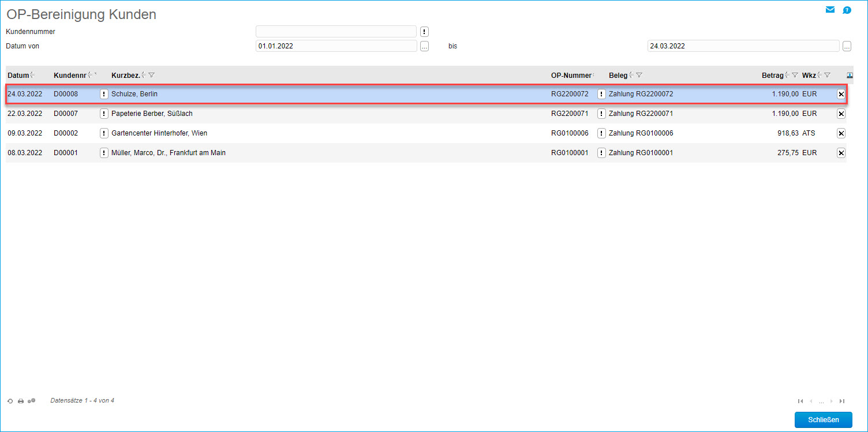The height and width of the screenshot is (432, 868).
Task: Click the export icon in table header
Action: tap(850, 75)
